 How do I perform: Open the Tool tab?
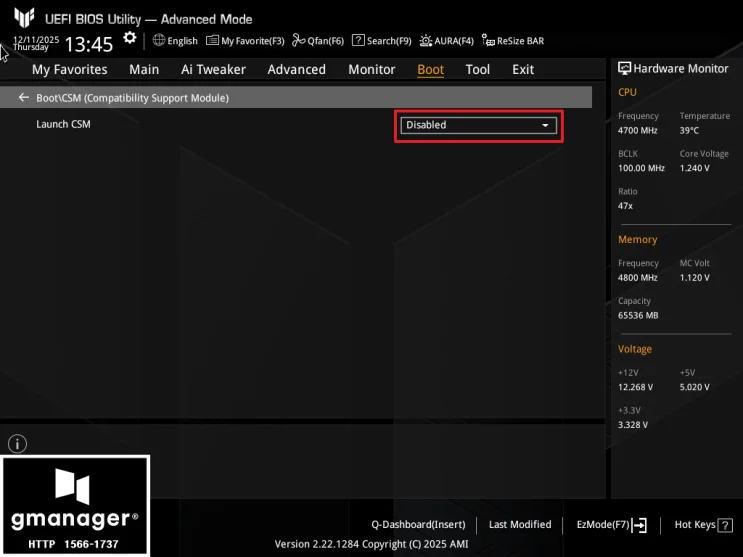pyautogui.click(x=478, y=70)
